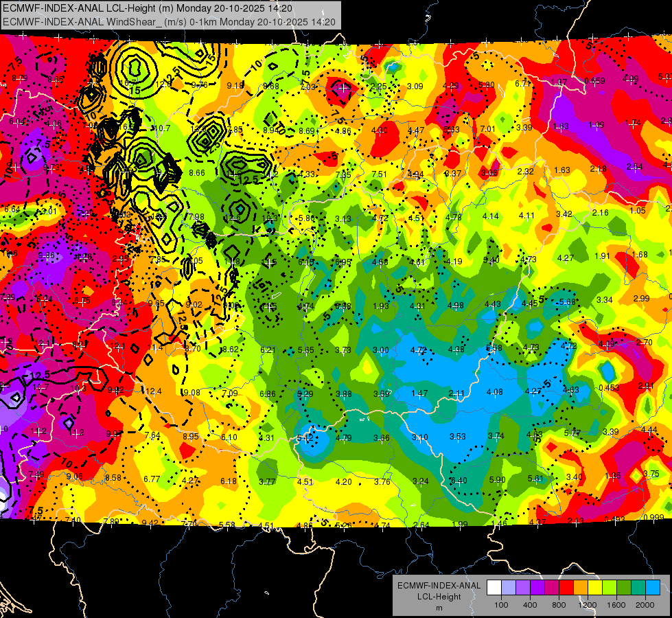Image resolution: width=672 pixels, height=618 pixels.
Task: Select the grid value 2.32
Action: 525,172
